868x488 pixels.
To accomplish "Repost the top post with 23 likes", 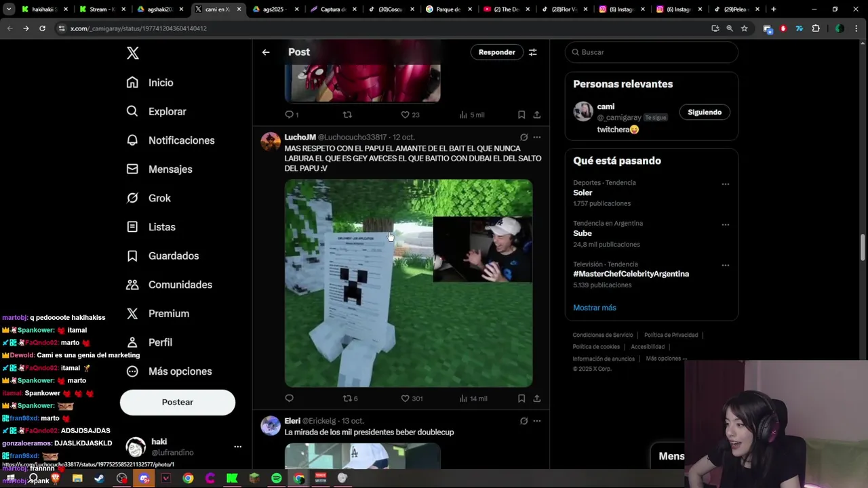I will 347,115.
